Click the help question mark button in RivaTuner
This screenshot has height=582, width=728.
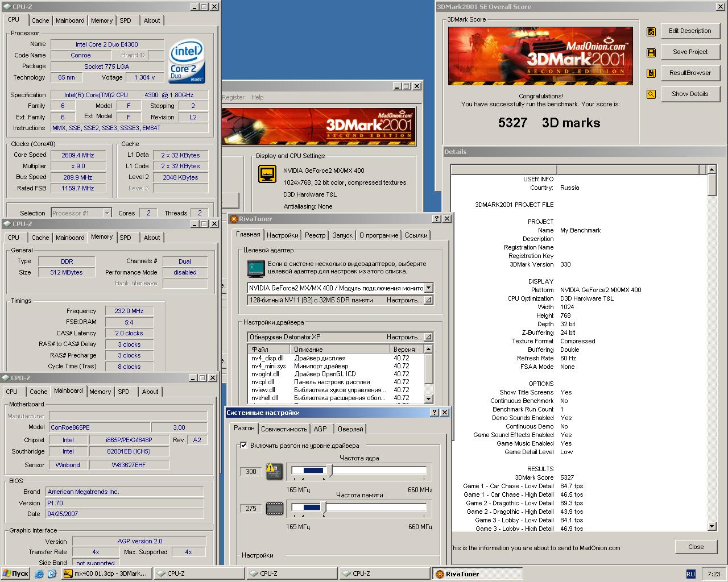click(x=437, y=219)
